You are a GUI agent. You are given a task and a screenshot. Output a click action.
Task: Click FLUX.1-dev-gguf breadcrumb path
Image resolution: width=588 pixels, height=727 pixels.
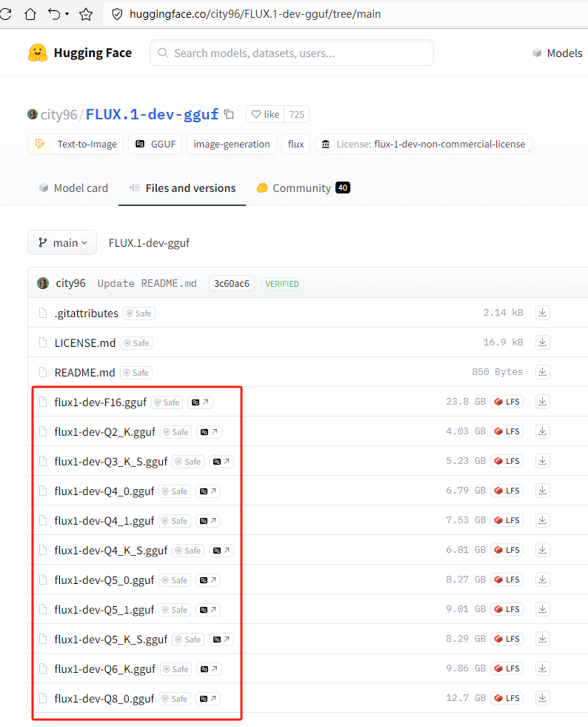(x=149, y=243)
